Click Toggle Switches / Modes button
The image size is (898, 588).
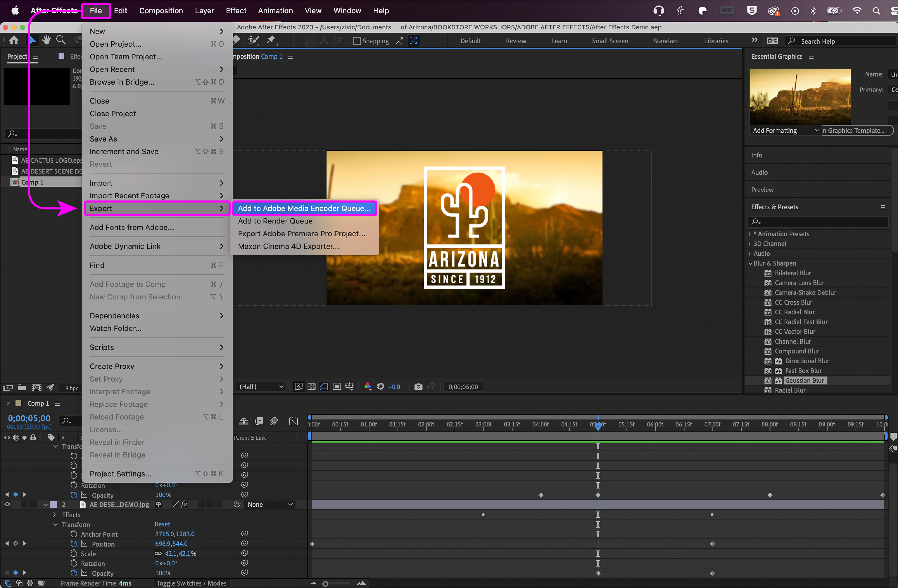tap(192, 583)
